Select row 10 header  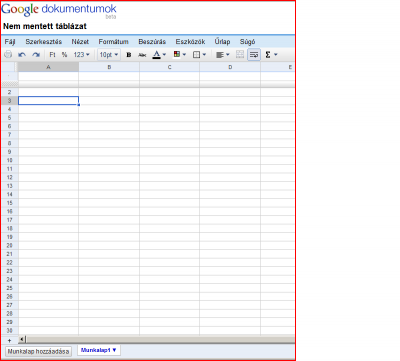pyautogui.click(x=10, y=160)
